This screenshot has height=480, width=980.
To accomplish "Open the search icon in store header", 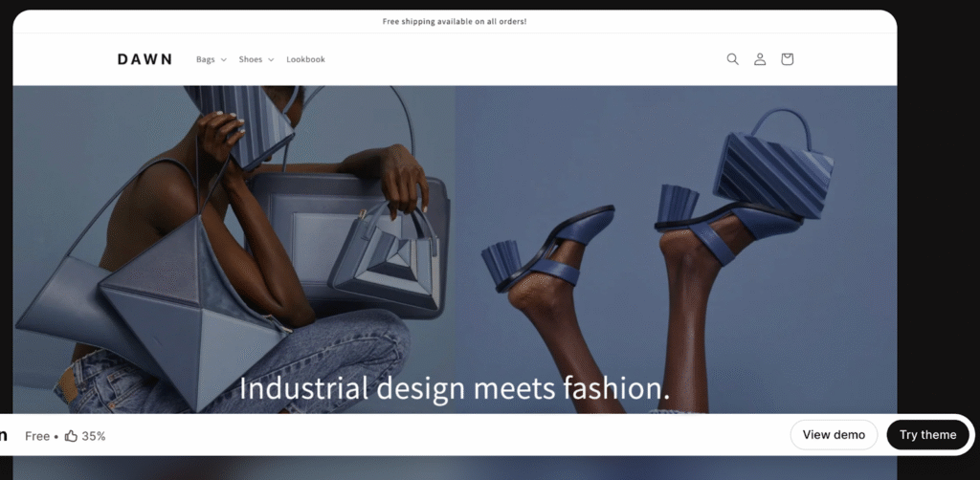I will click(732, 59).
